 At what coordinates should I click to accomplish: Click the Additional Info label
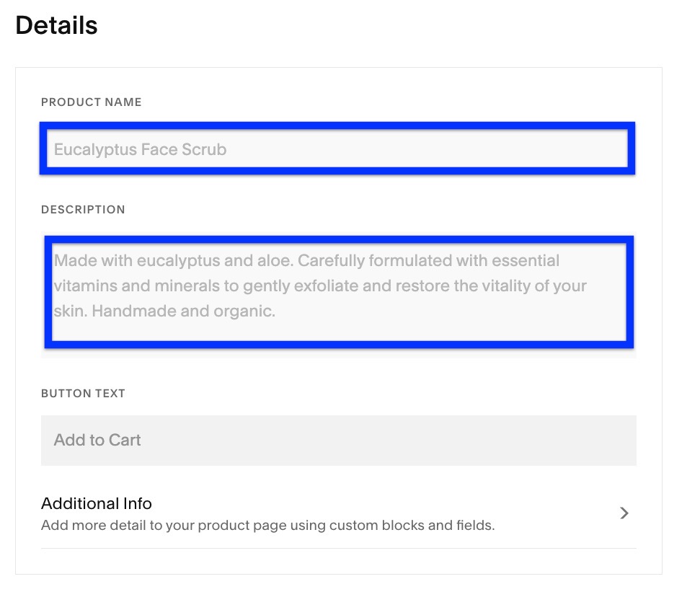tap(96, 503)
